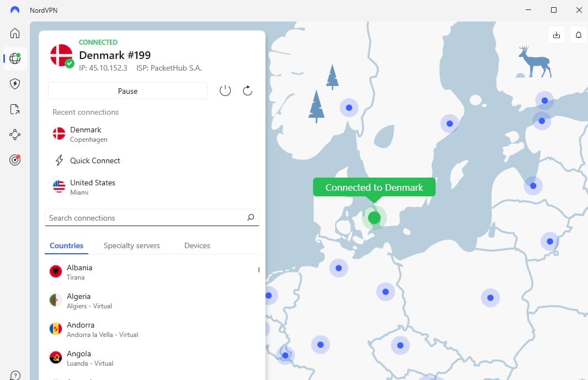Click the Angola flag icon

(x=56, y=357)
